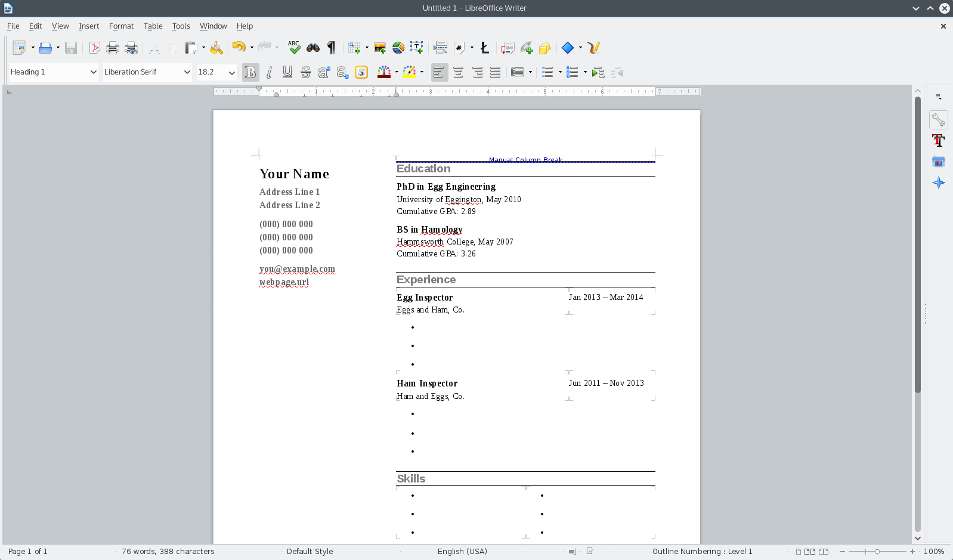Viewport: 953px width, 560px height.
Task: Open the Heading 1 paragraph style dropdown
Action: (x=93, y=72)
